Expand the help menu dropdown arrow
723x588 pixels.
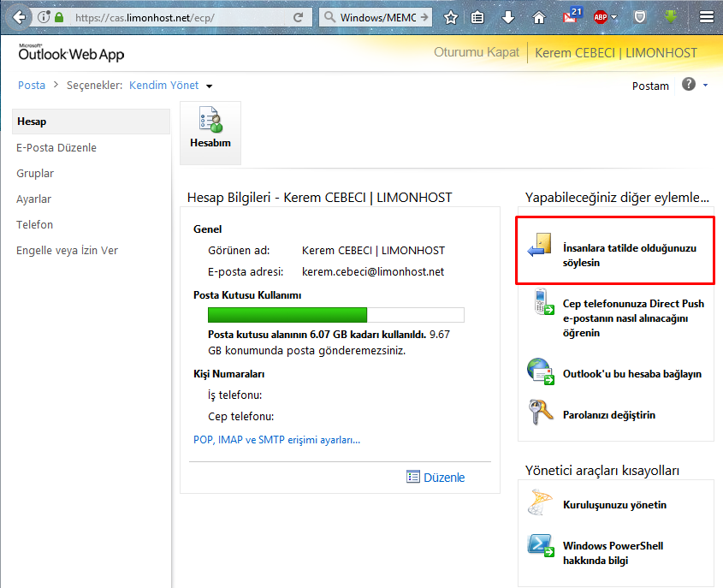705,86
